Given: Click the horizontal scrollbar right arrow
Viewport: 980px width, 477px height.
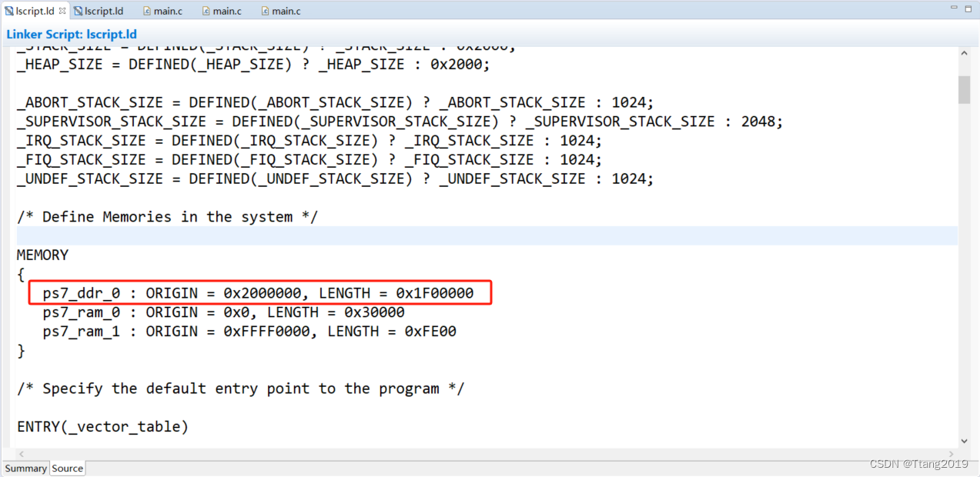Looking at the screenshot, I should [x=952, y=454].
